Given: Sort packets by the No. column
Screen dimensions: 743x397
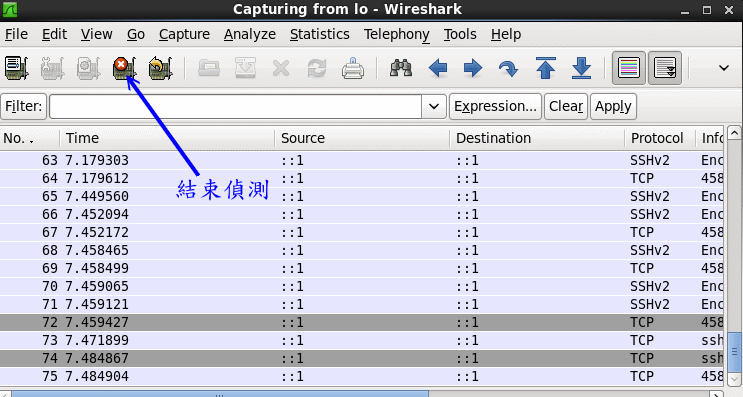Looking at the screenshot, I should coord(29,138).
